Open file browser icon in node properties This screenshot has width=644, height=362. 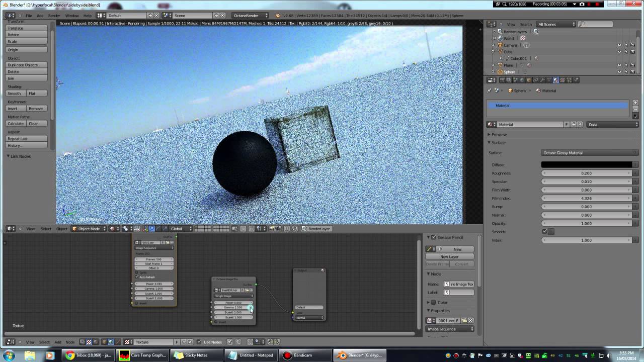point(464,320)
